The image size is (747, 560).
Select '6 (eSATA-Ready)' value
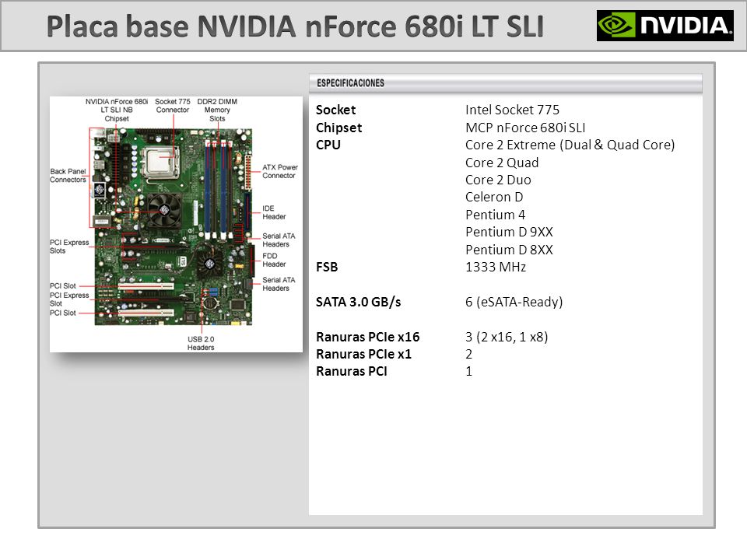pyautogui.click(x=514, y=302)
